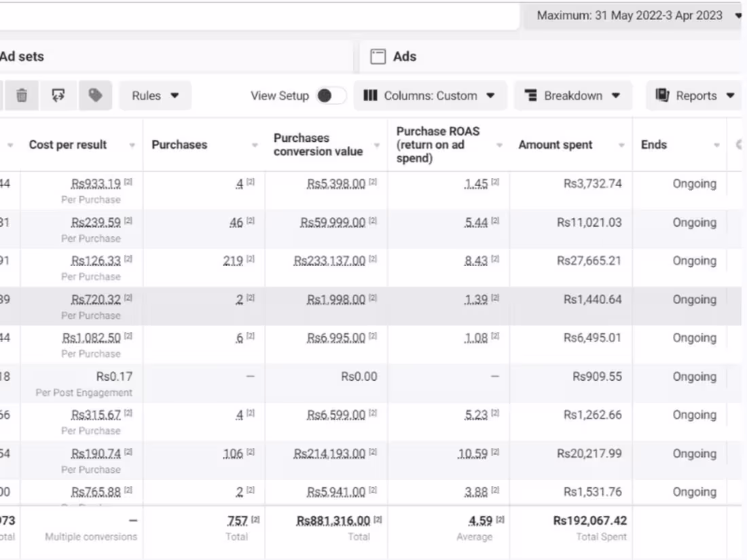Click the trash delete icon
The image size is (747, 560).
point(21,95)
